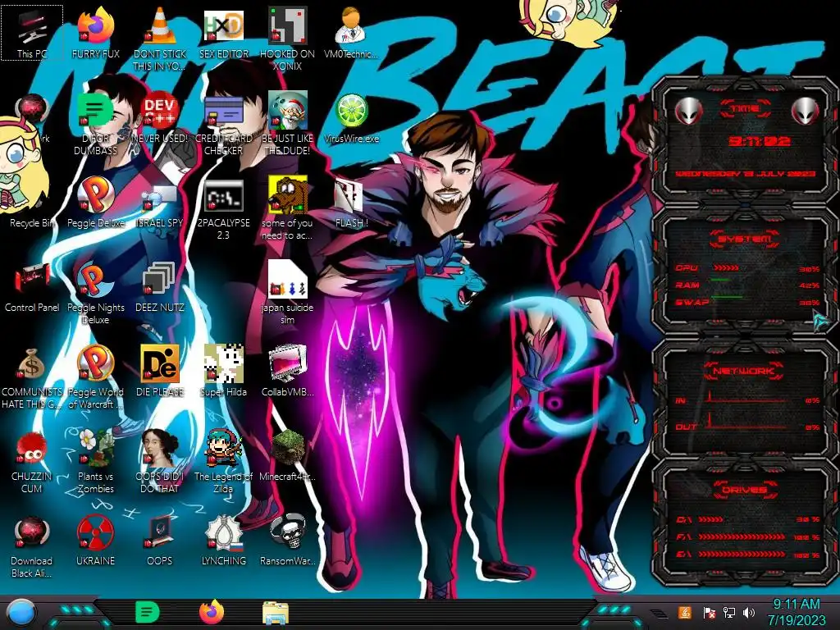Click the Java tray icon
Image resolution: width=840 pixels, height=630 pixels.
pyautogui.click(x=685, y=612)
